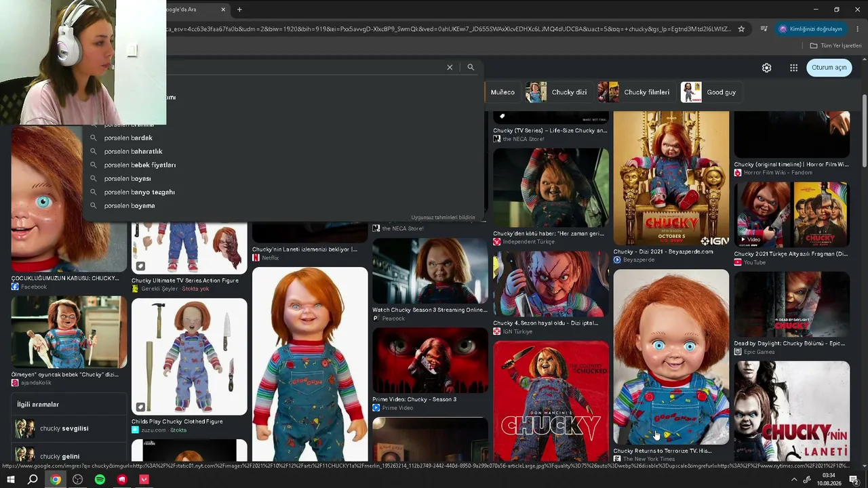
Task: Click the Kimliğinizi doğrulayın profile button
Action: pyautogui.click(x=810, y=29)
